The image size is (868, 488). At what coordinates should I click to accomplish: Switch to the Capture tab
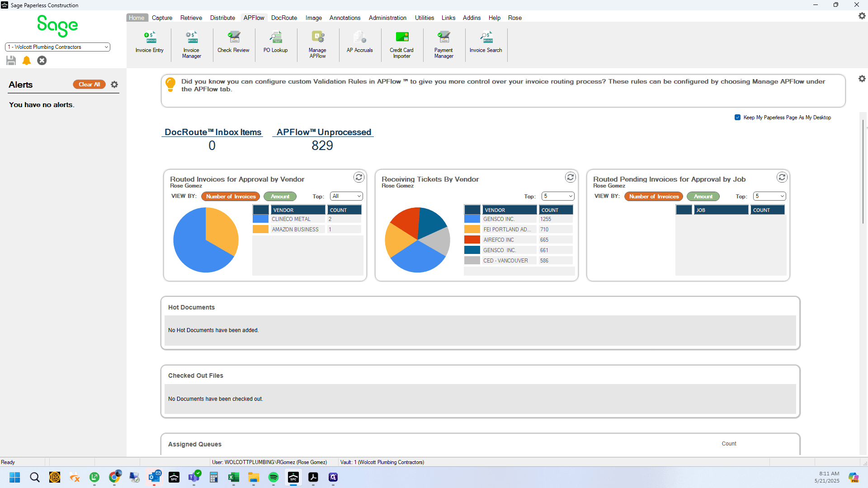(162, 18)
